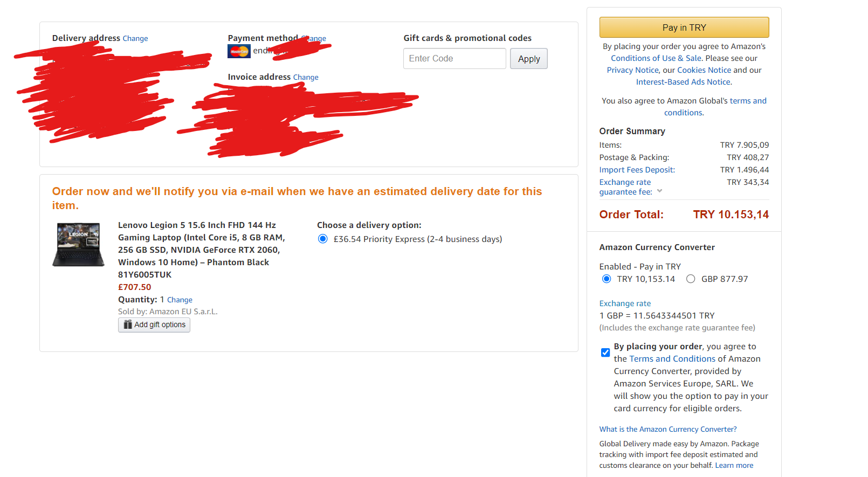868x477 pixels.
Task: Open the Lenovo Legion laptop thumbnail
Action: 78,245
